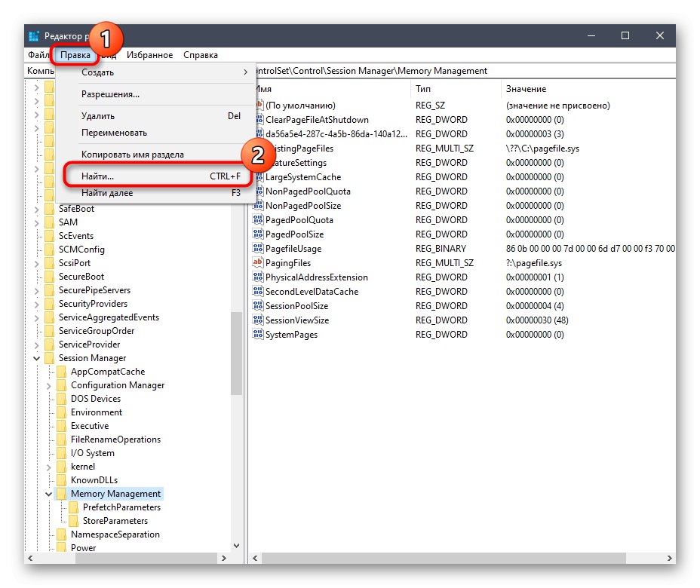Expand the SafeBoot tree node
Screen dimensions: 700x588
pos(36,208)
